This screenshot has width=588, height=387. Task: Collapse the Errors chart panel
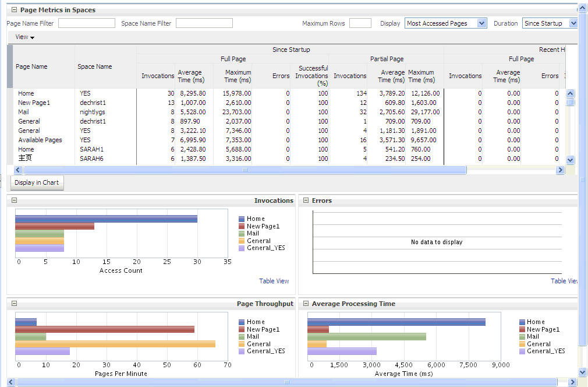[x=306, y=200]
